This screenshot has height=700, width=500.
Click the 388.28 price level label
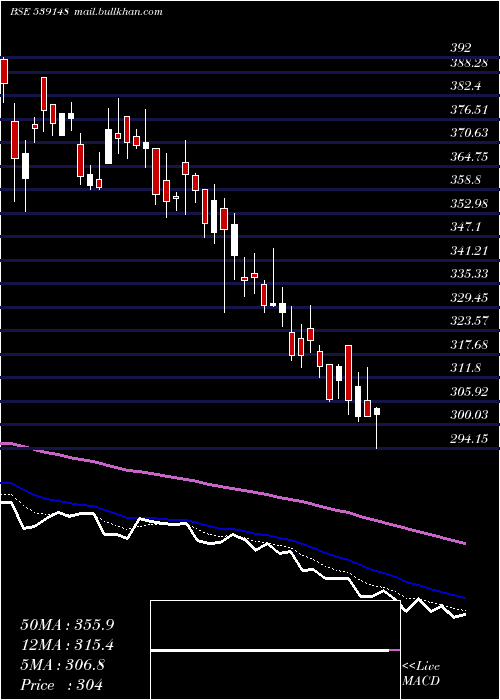click(x=469, y=63)
